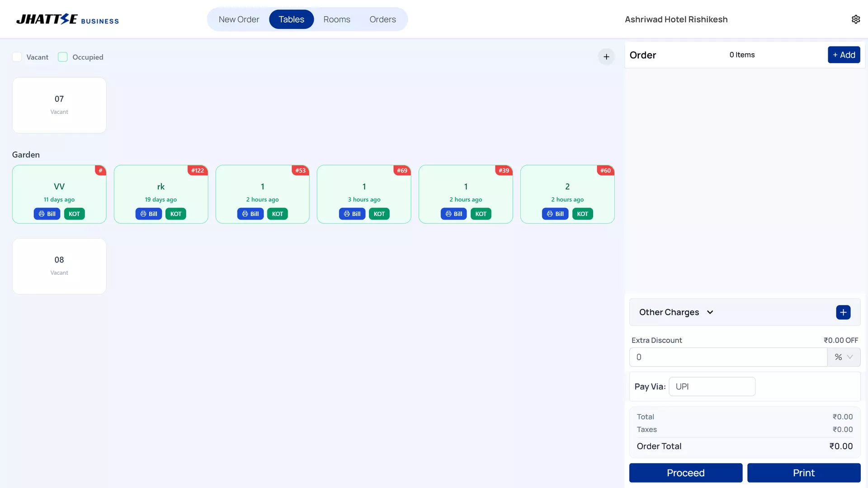
Task: Click the Garden section label
Action: click(x=26, y=155)
